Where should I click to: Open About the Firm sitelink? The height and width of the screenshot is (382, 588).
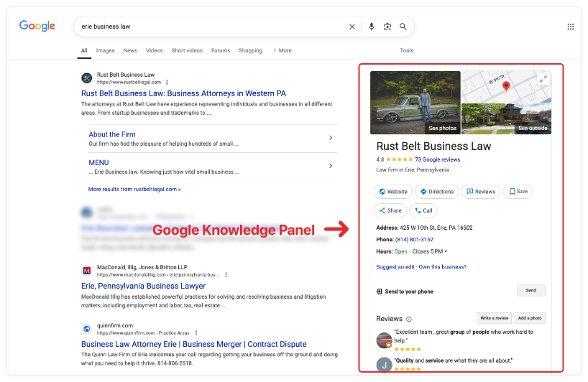112,134
